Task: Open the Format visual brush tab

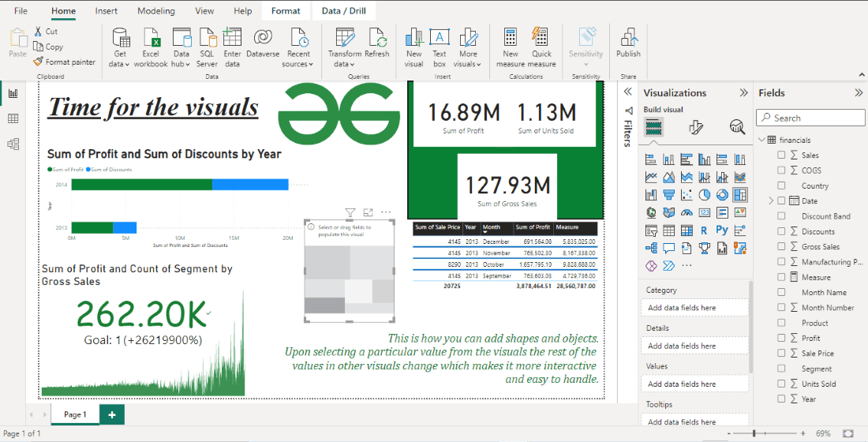Action: 695,128
